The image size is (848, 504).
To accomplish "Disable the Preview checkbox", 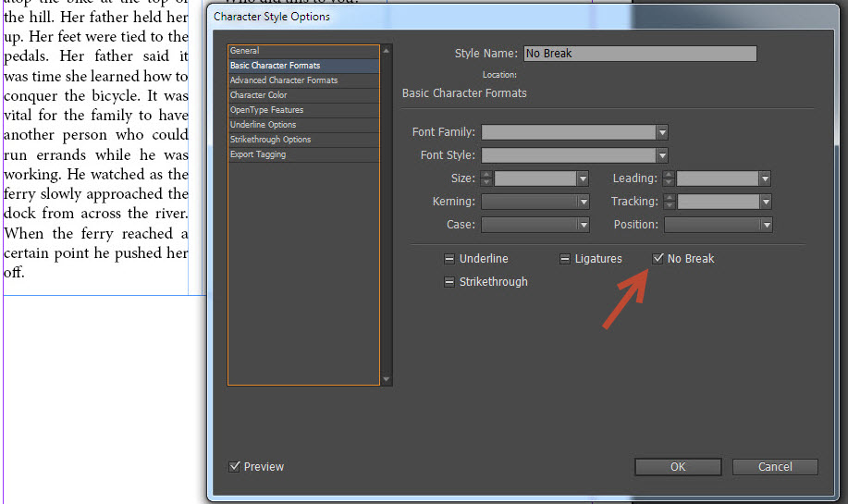I will [234, 466].
